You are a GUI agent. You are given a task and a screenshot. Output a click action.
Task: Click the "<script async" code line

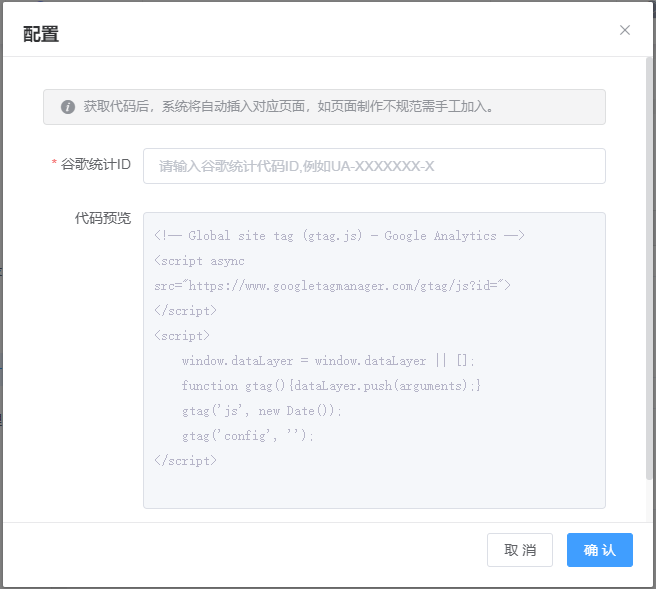(199, 261)
